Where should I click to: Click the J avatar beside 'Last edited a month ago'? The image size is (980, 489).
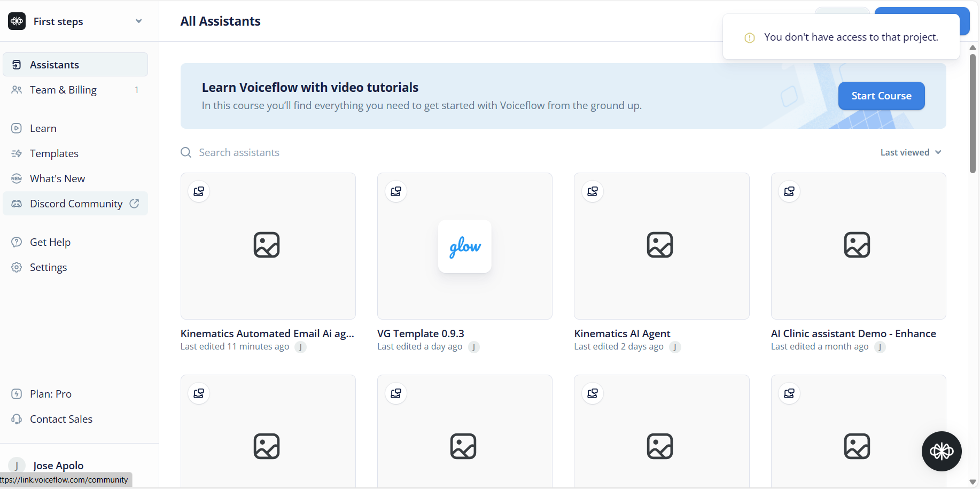[x=880, y=347]
